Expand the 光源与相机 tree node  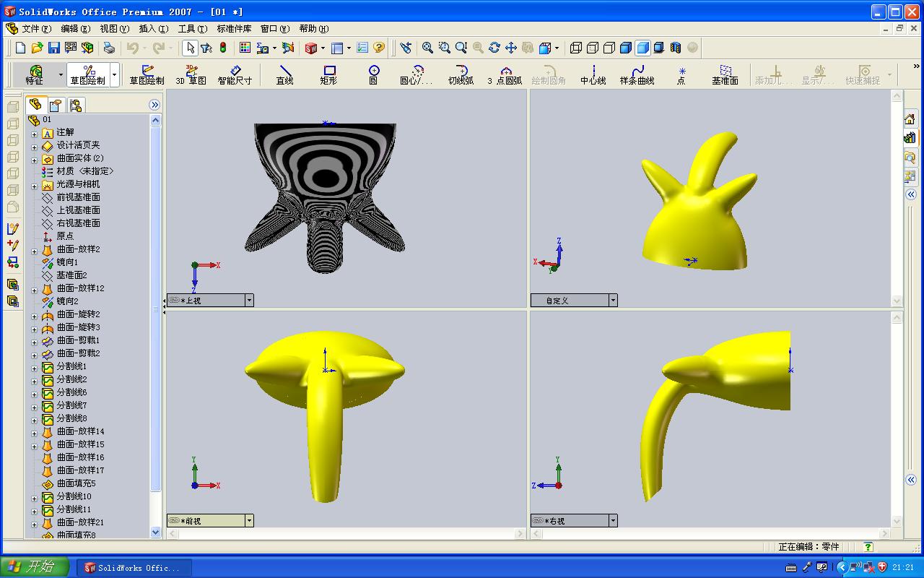coord(34,185)
